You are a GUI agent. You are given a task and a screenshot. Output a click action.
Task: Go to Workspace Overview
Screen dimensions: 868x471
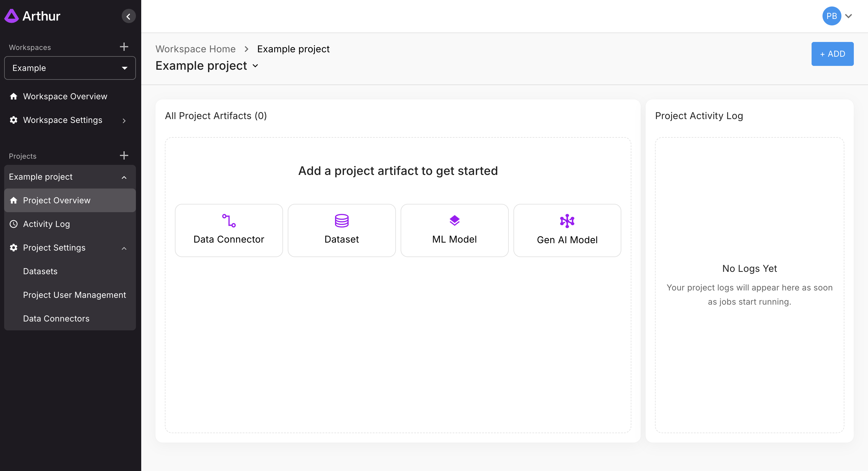pos(65,96)
